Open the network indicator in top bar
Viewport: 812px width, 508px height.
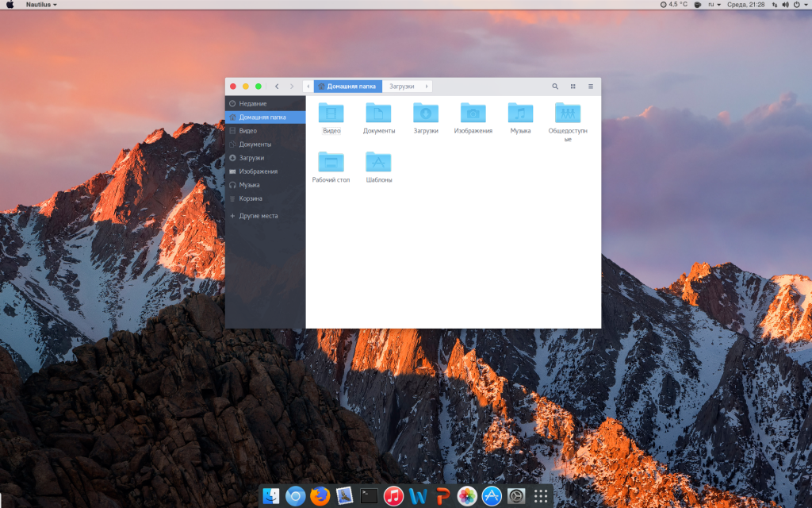[775, 5]
